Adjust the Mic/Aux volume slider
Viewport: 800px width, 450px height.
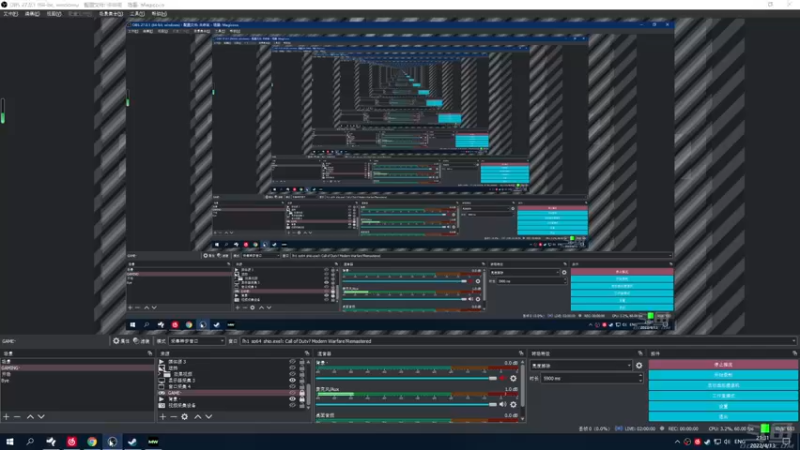(x=406, y=405)
